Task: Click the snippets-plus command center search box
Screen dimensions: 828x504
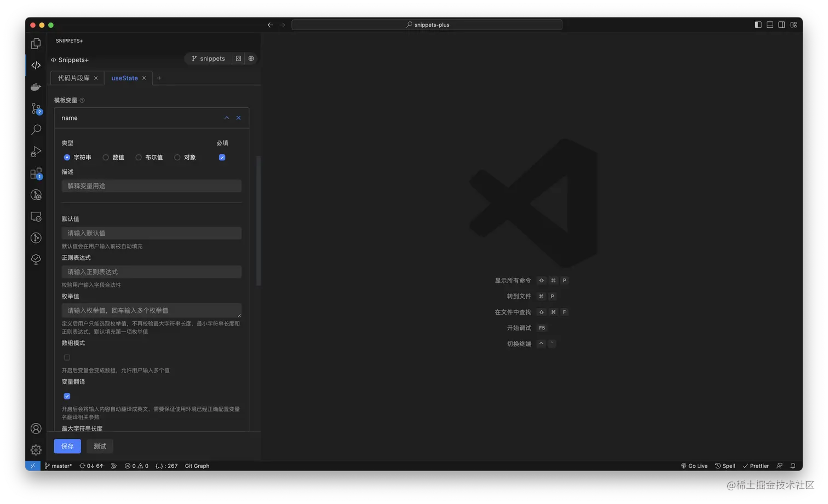Action: pyautogui.click(x=427, y=25)
